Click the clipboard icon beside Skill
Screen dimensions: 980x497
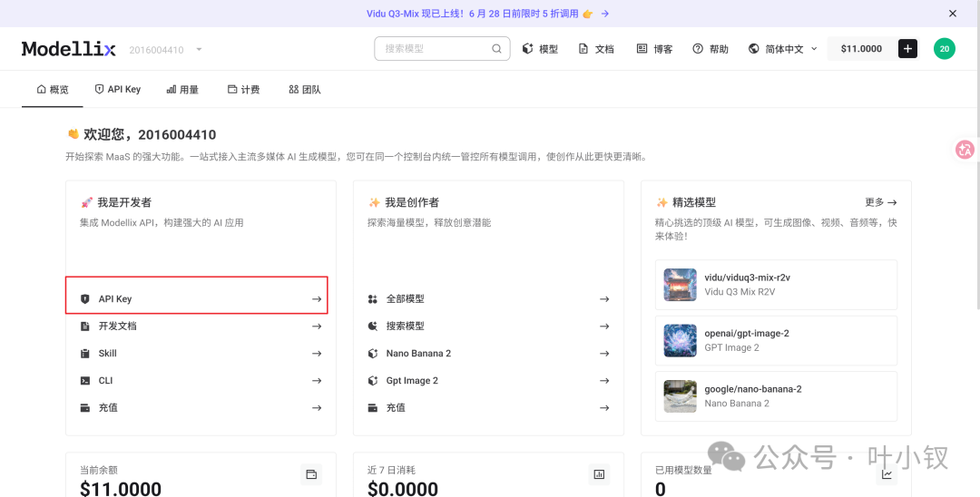click(85, 354)
